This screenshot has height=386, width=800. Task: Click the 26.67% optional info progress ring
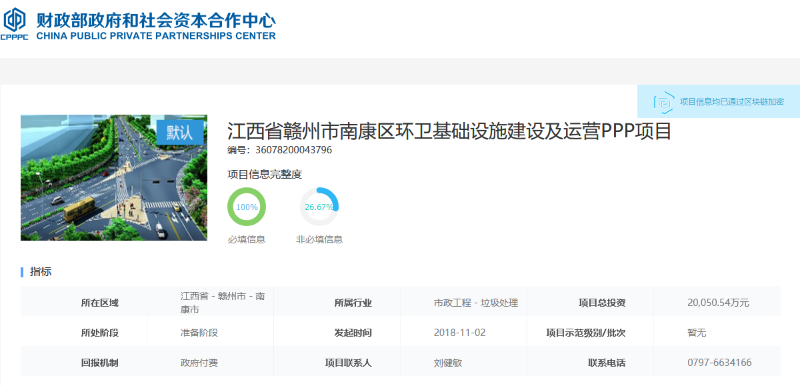pyautogui.click(x=319, y=207)
